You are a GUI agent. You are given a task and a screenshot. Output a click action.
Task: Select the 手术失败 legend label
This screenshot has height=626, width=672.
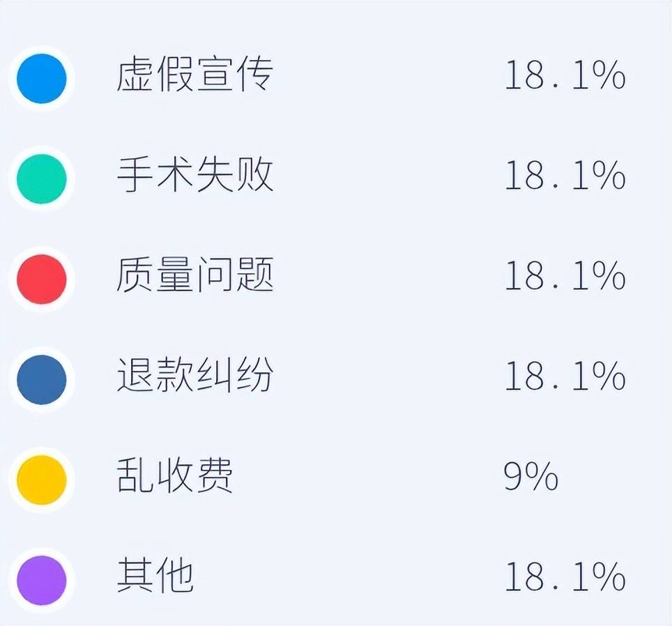(194, 176)
